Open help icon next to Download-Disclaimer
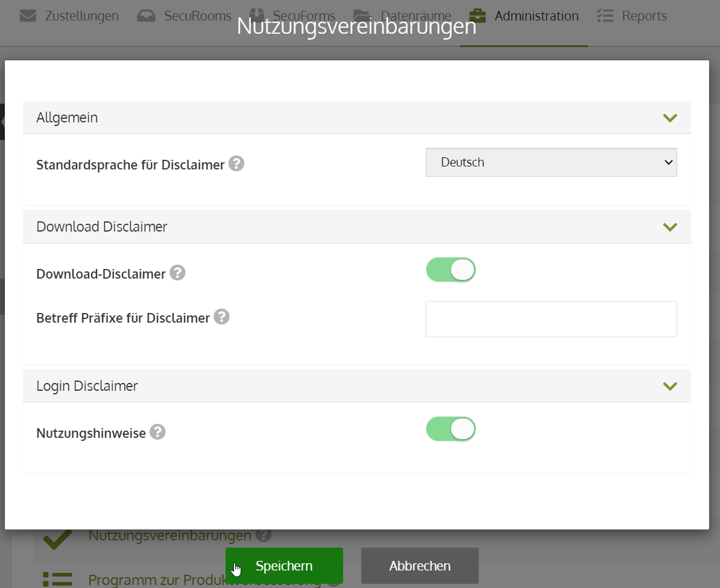Screen dimensions: 720x588 pyautogui.click(x=178, y=273)
